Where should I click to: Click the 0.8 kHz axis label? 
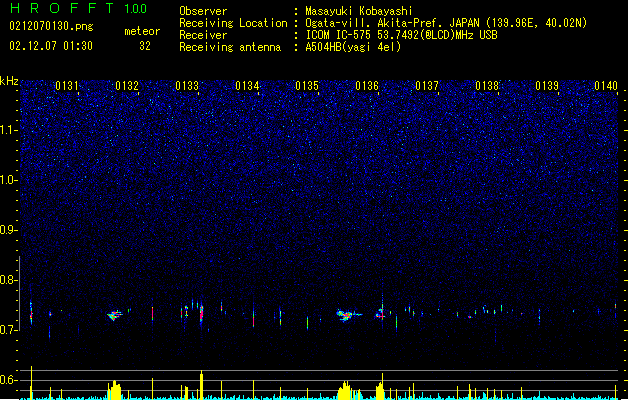pos(9,280)
